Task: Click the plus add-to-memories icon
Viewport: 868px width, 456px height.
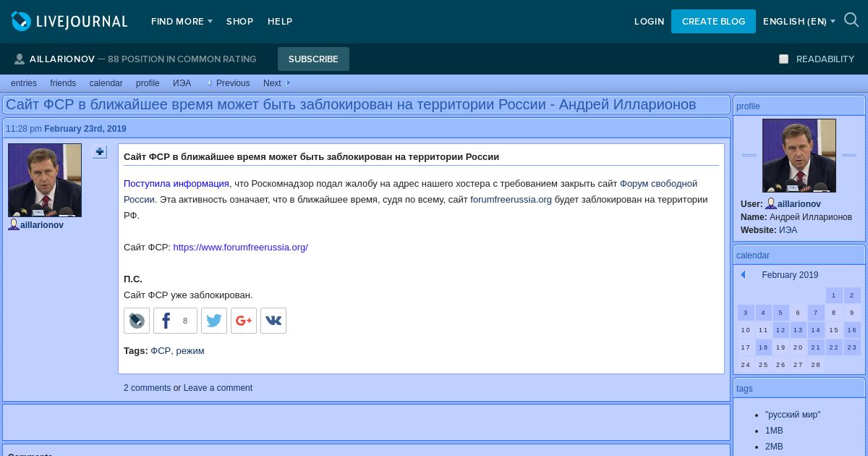Action: click(x=100, y=152)
